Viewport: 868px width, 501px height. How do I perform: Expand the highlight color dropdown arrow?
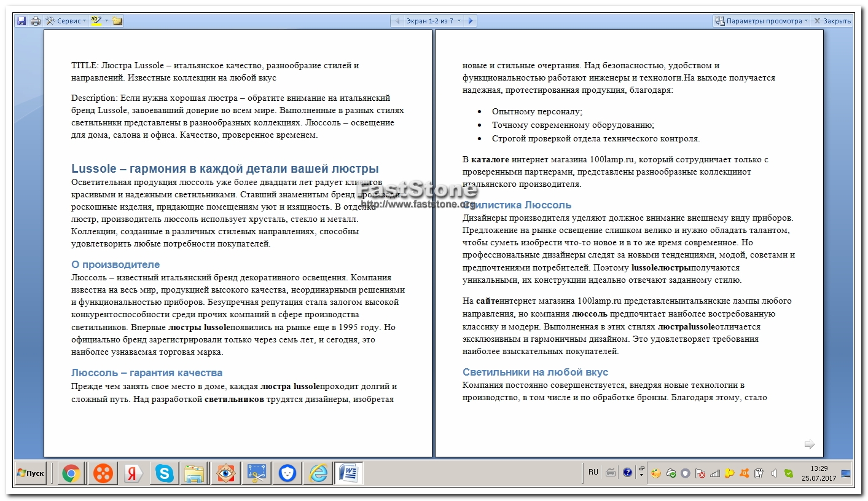107,21
